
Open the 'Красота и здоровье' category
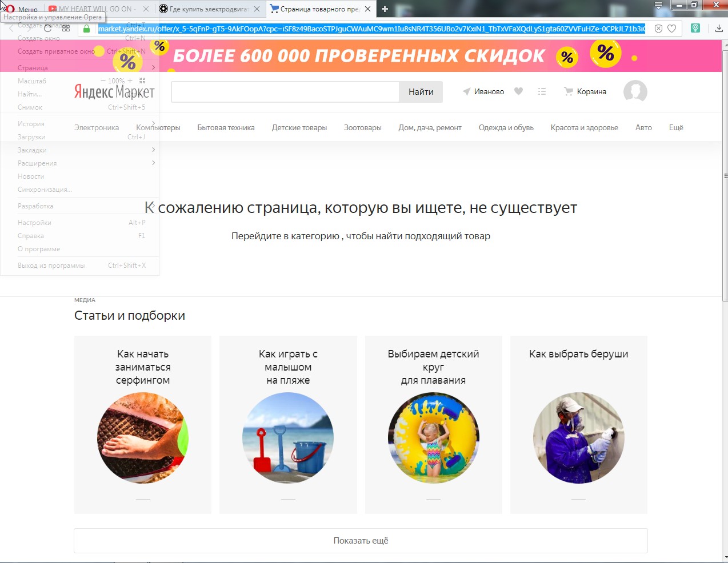585,127
